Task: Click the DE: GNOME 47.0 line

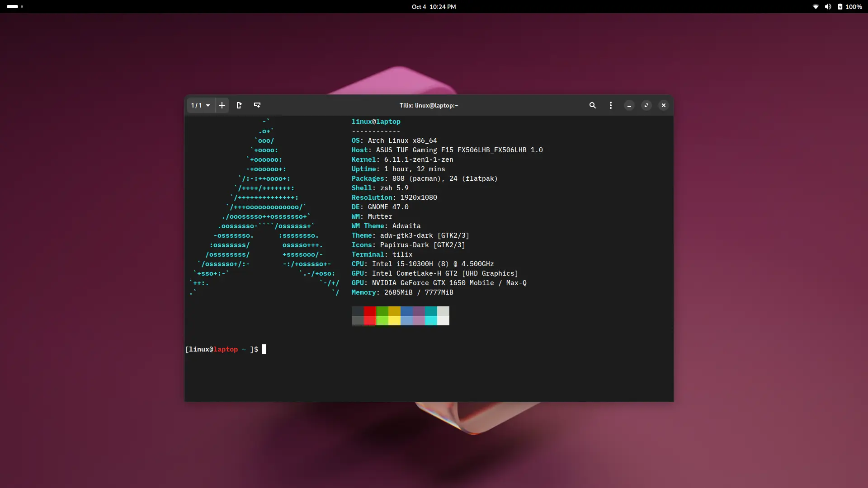Action: pyautogui.click(x=380, y=207)
